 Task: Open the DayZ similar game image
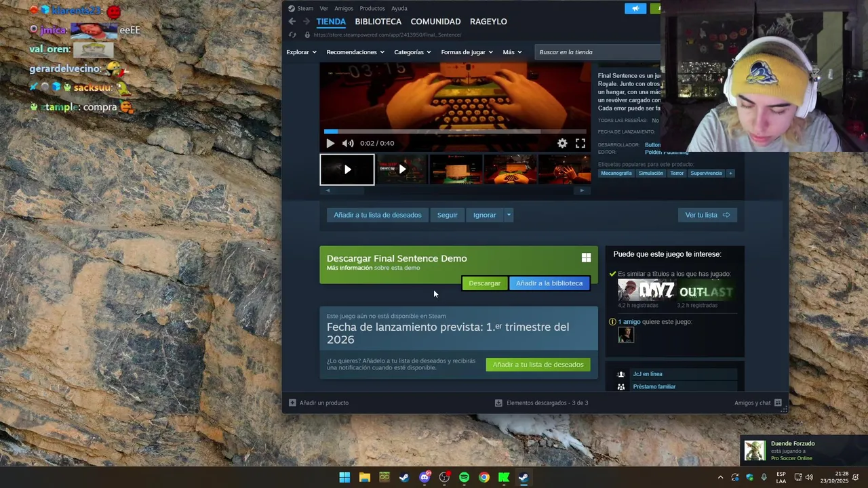[646, 291]
